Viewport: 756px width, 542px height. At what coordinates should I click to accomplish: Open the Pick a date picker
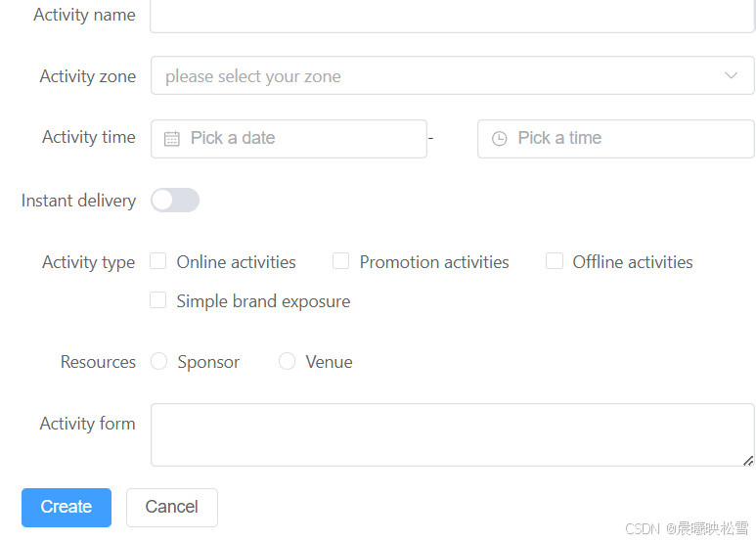[x=289, y=139]
